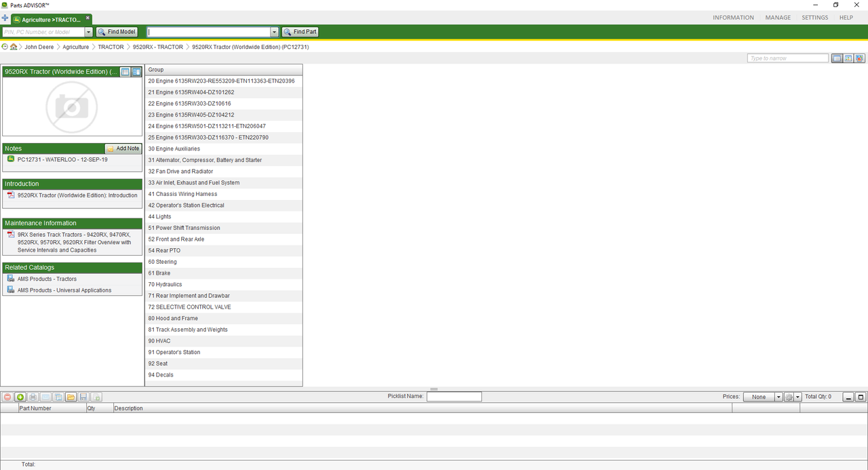Open Introduction PDF icon for 9520RX Tractor
The image size is (868, 470).
10,195
